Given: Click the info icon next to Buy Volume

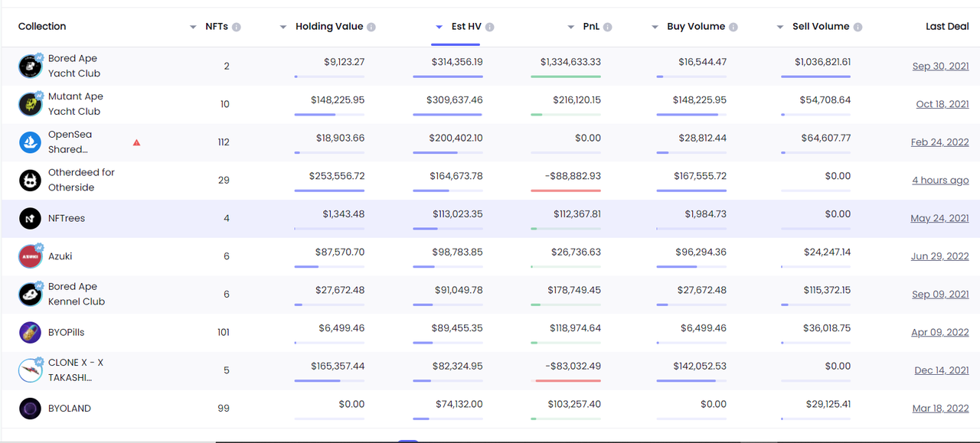Looking at the screenshot, I should coord(733,28).
